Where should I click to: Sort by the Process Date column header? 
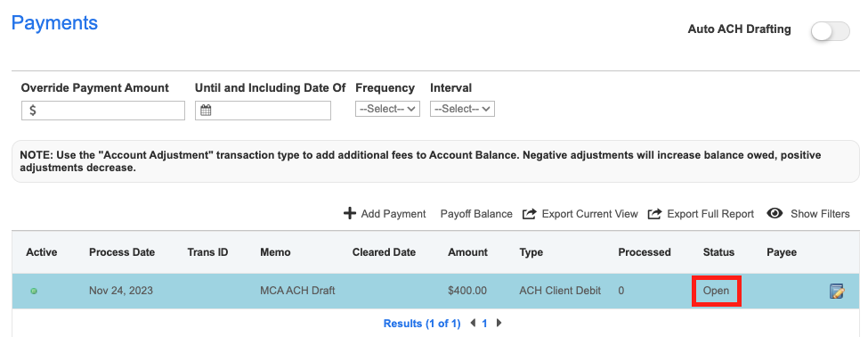[x=122, y=252]
